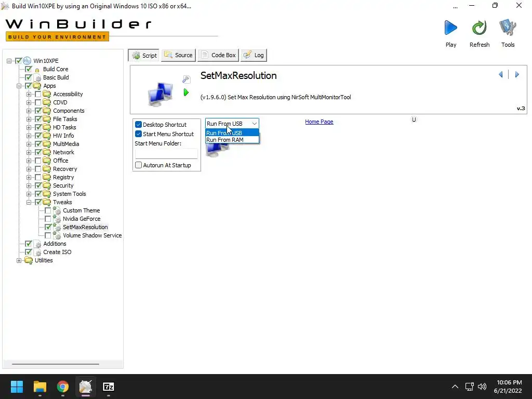Click the green run-script arrow icon

186,92
